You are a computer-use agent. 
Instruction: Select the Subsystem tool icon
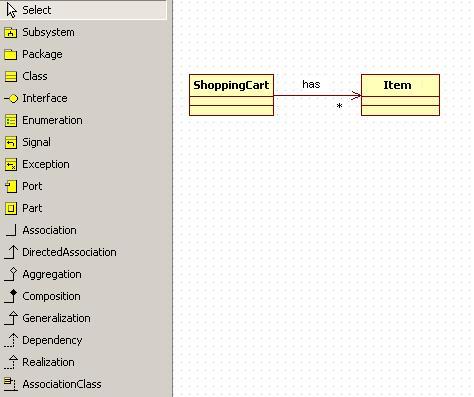point(11,32)
